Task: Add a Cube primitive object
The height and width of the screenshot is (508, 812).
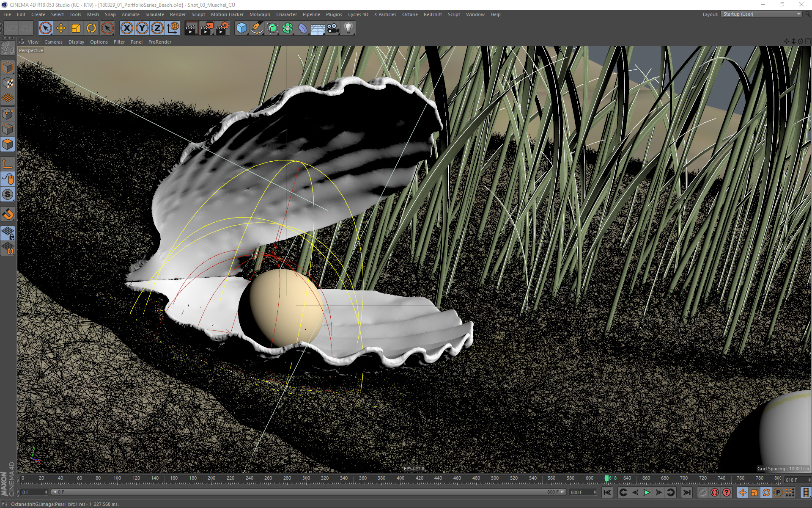Action: (x=241, y=28)
